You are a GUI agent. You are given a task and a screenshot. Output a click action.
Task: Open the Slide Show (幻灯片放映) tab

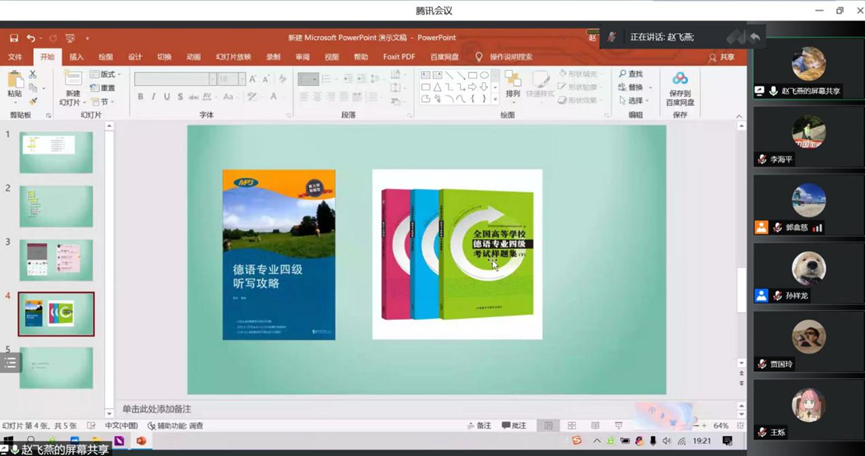(233, 57)
